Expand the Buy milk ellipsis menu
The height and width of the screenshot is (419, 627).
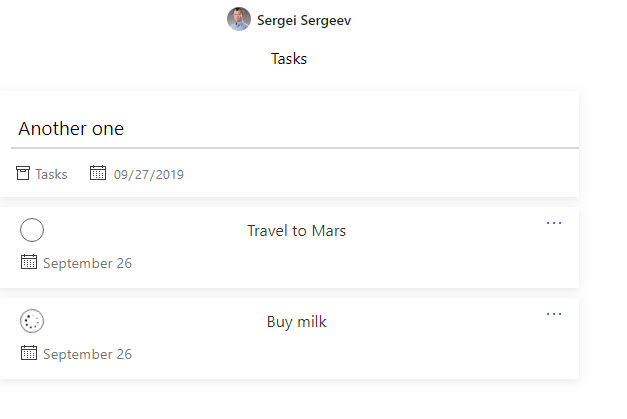point(554,314)
